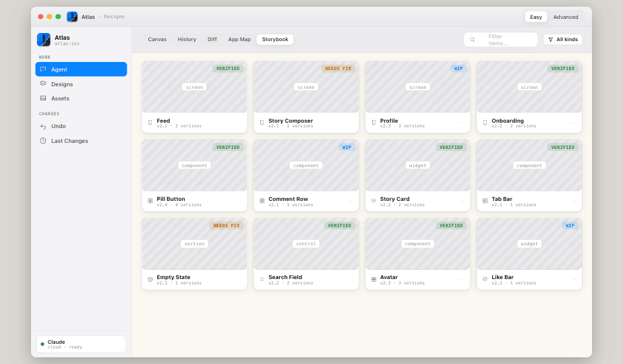The image size is (623, 364).
Task: Switch to the Diff tab
Action: click(212, 39)
